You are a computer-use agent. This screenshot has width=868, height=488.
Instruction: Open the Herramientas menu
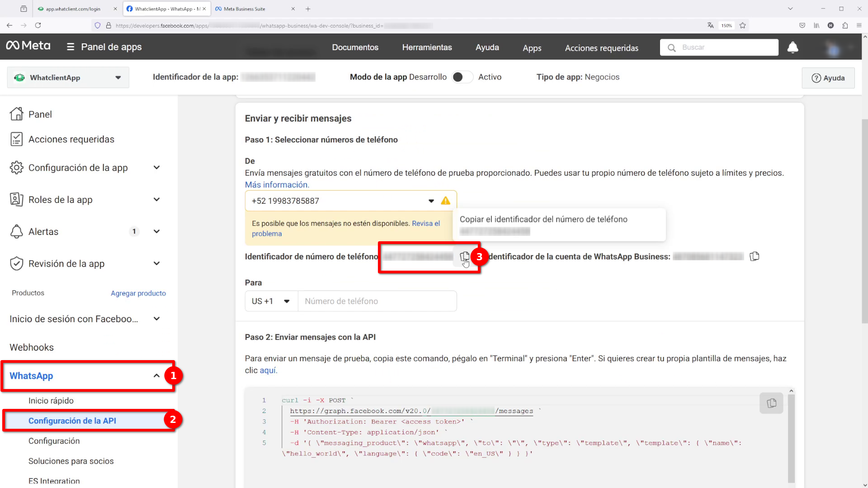pyautogui.click(x=427, y=47)
